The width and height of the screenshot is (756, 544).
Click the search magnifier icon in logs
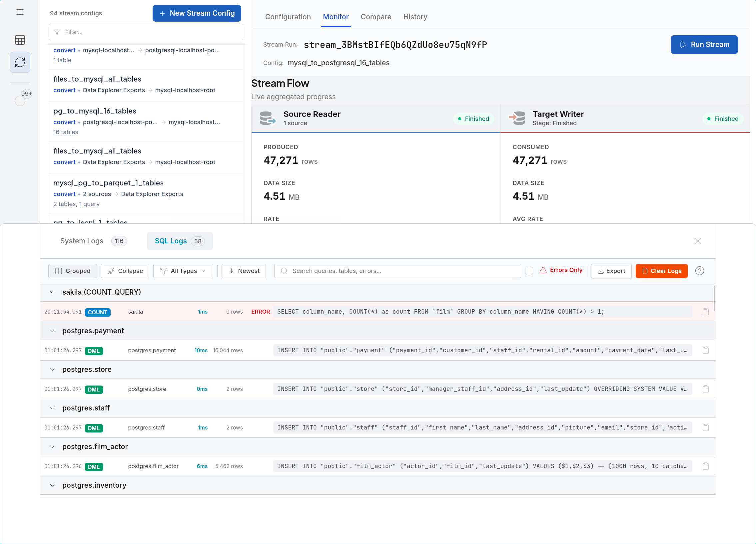(x=284, y=271)
